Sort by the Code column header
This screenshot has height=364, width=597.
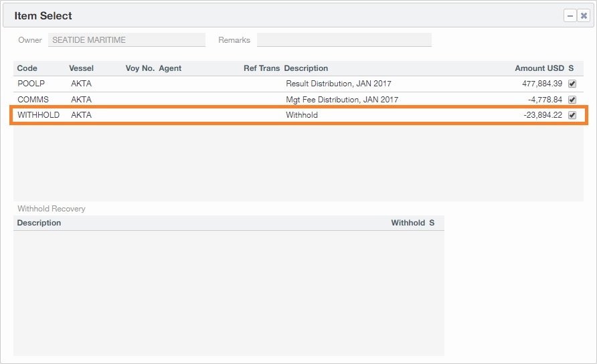27,68
